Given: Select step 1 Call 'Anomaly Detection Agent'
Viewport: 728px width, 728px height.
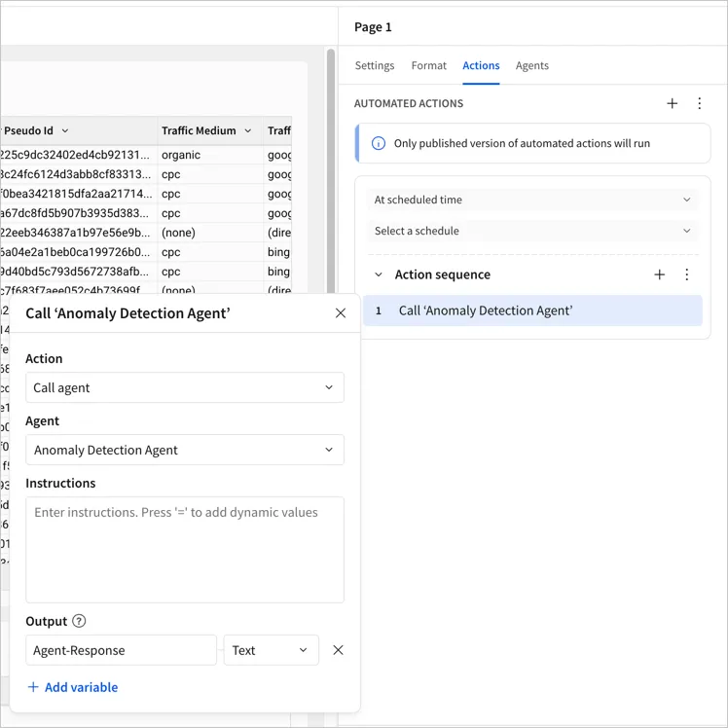Looking at the screenshot, I should coord(532,310).
